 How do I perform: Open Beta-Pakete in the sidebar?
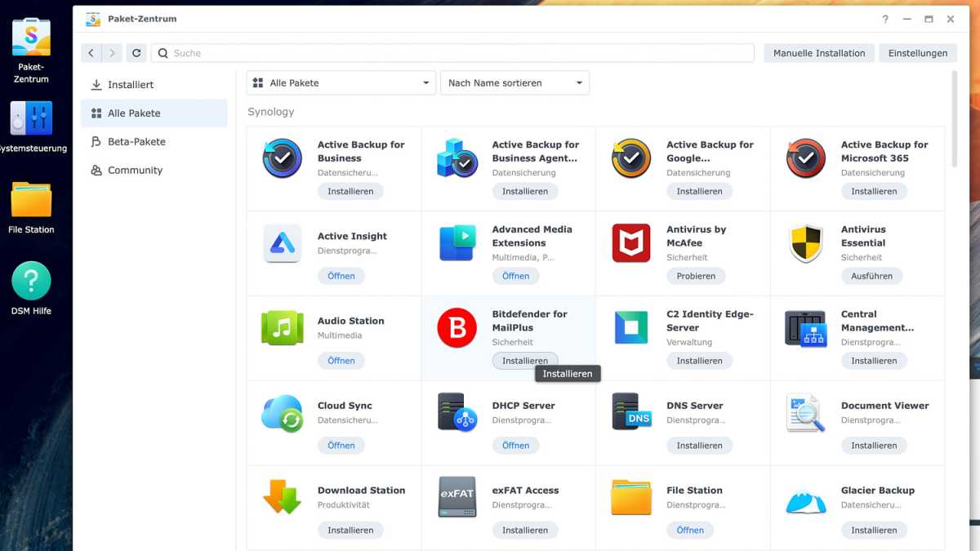click(x=154, y=142)
